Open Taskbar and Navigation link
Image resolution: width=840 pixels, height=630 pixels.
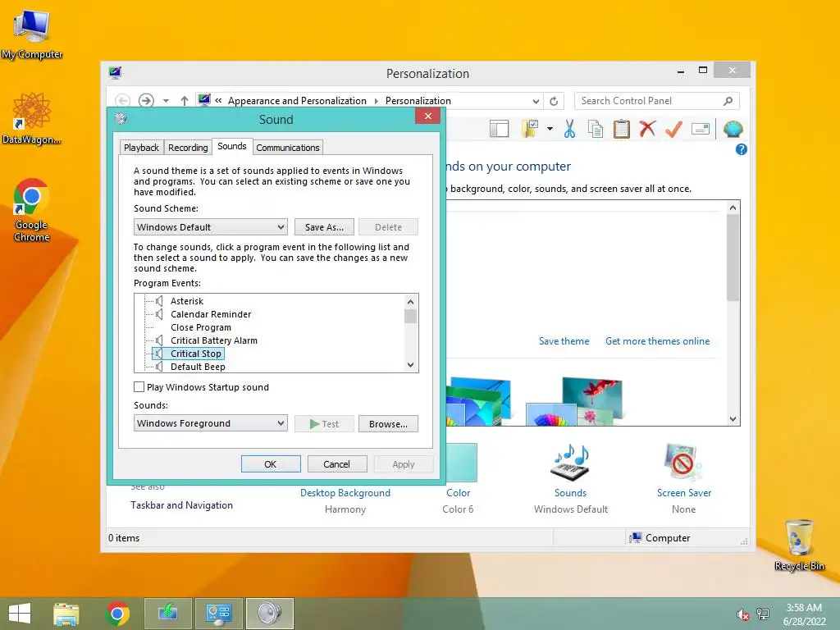tap(181, 505)
